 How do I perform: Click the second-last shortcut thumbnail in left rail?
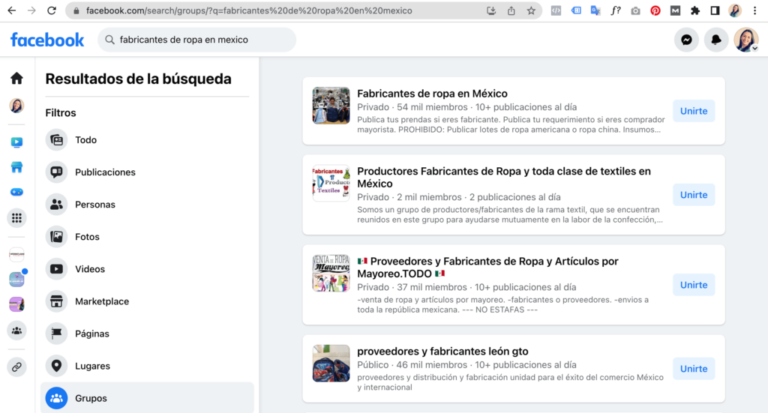click(x=17, y=279)
